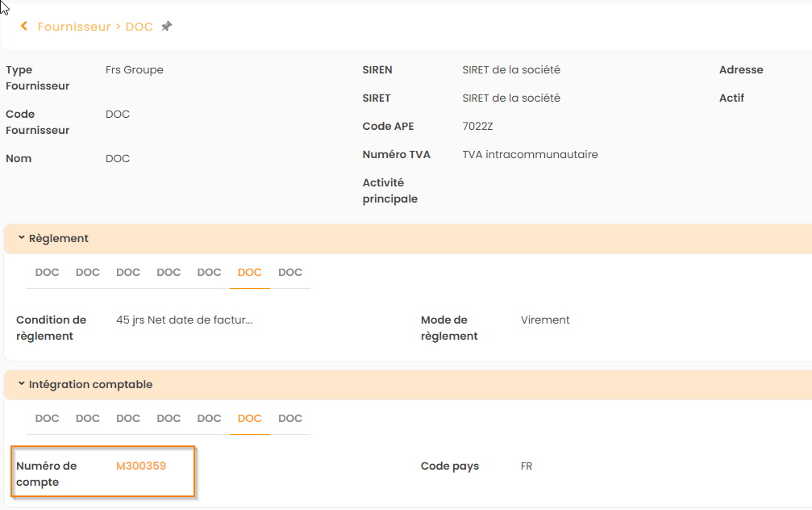Click the Virement payment mode value
The width and height of the screenshot is (812, 510).
[545, 320]
